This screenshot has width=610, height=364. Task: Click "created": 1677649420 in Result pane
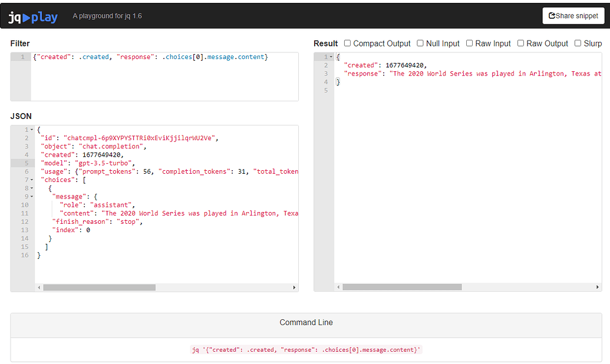[385, 65]
